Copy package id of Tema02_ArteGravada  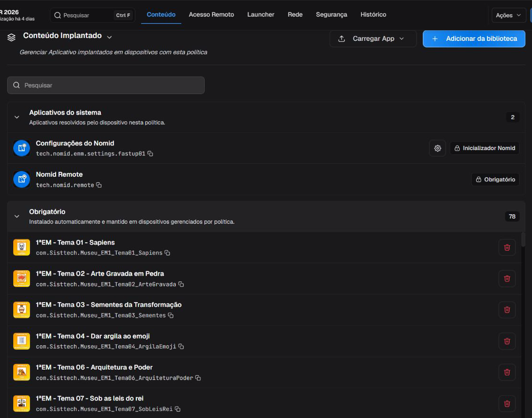[181, 284]
